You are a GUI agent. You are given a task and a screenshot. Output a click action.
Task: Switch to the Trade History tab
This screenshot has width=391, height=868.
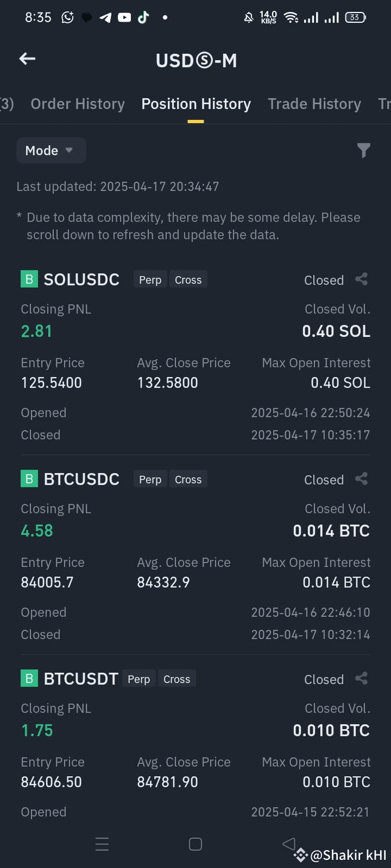(314, 104)
